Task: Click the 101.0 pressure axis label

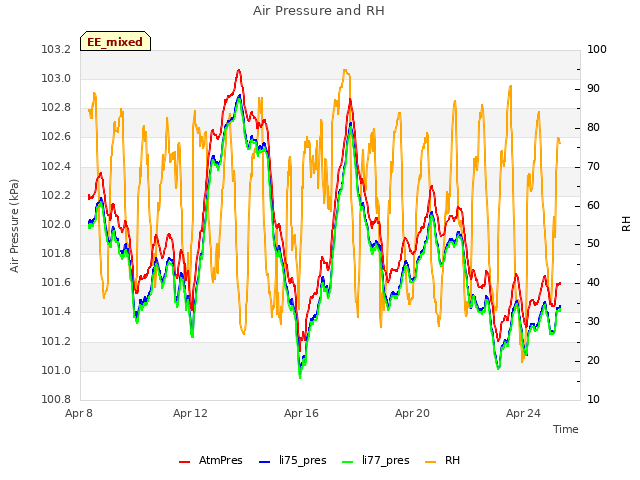Action: (56, 371)
